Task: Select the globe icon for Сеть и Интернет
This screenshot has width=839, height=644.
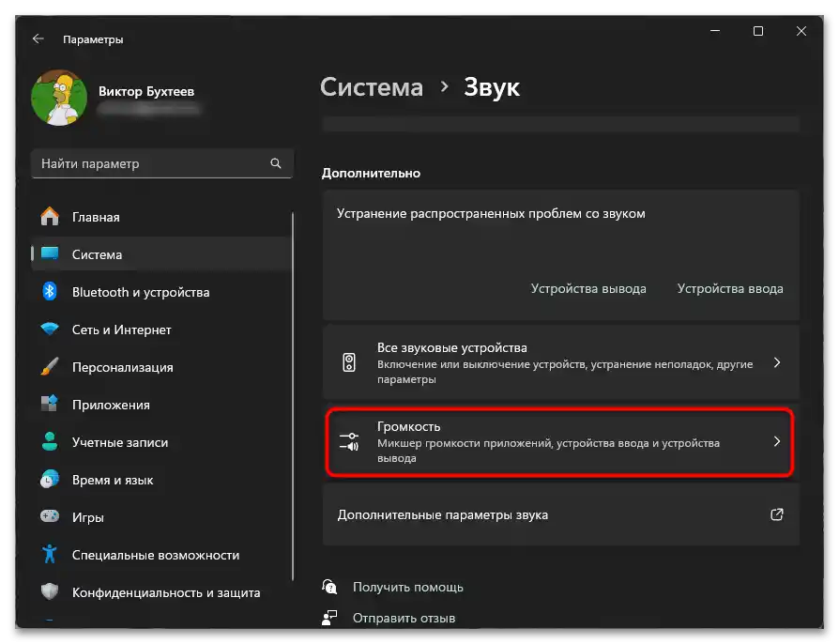Action: (x=51, y=330)
